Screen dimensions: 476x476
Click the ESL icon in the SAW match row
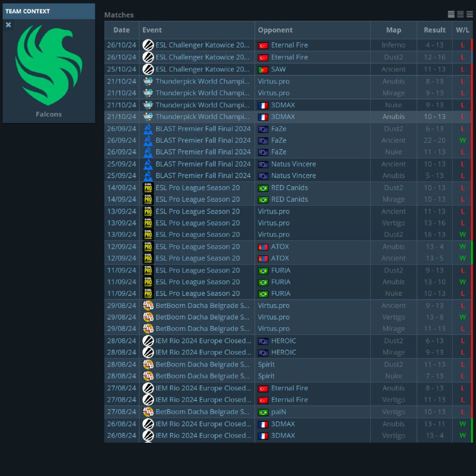148,69
